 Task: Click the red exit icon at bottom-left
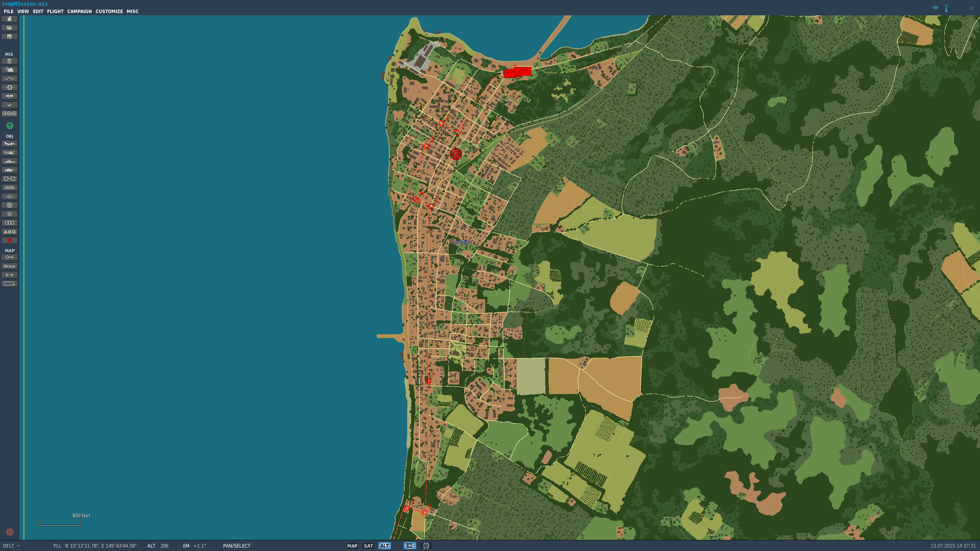pos(10,532)
